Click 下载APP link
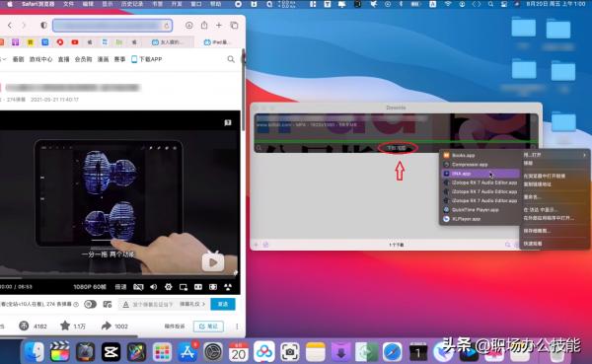Image resolution: width=592 pixels, height=364 pixels. [x=147, y=59]
